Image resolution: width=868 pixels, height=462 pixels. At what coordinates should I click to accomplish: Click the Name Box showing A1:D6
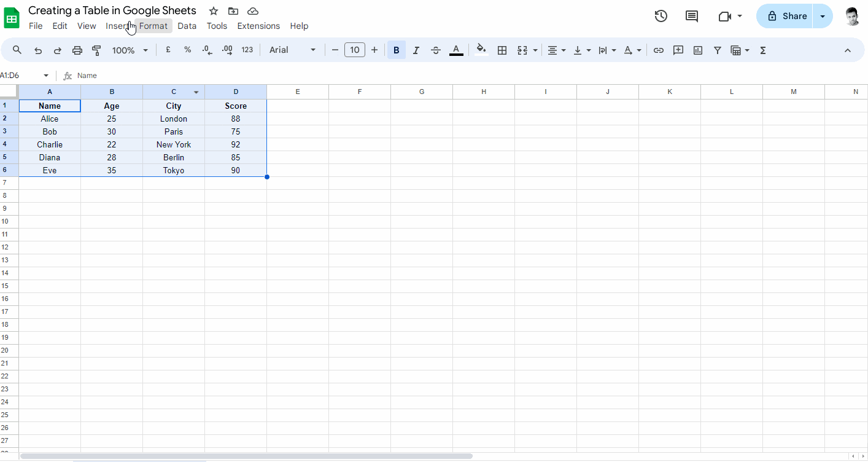coord(21,75)
